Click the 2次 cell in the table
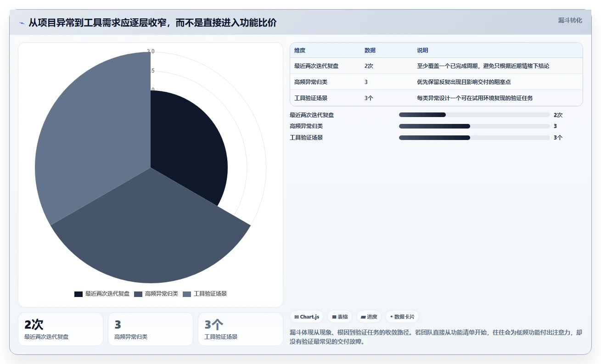 (369, 66)
